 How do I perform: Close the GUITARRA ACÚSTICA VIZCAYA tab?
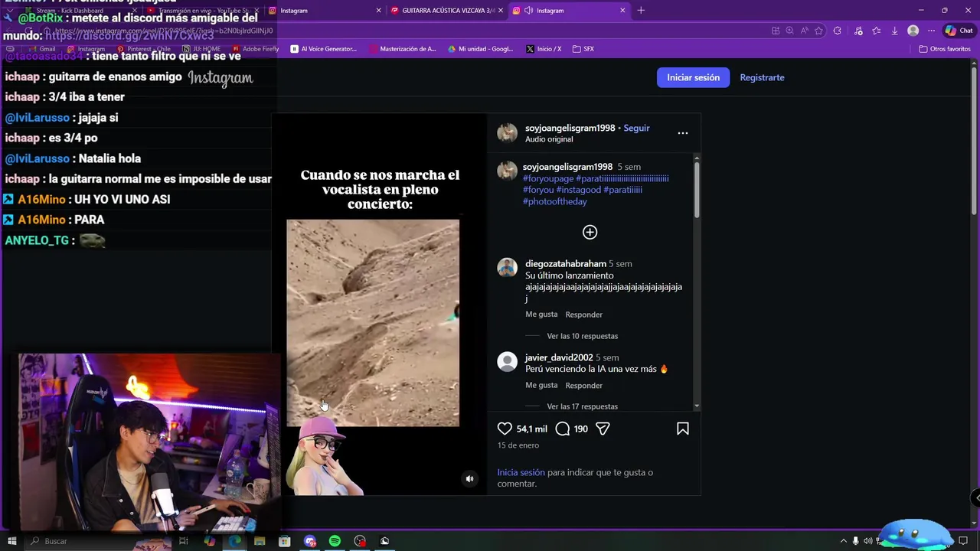[x=500, y=11]
